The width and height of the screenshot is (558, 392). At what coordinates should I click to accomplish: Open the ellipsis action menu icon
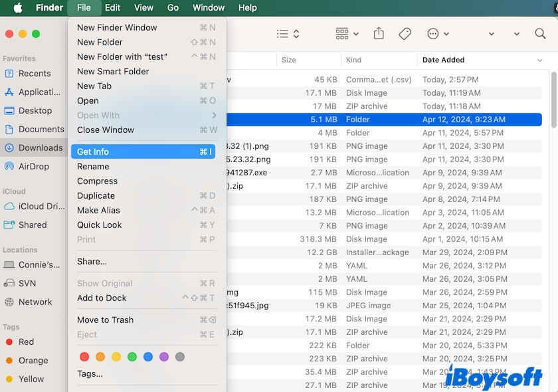coord(432,34)
